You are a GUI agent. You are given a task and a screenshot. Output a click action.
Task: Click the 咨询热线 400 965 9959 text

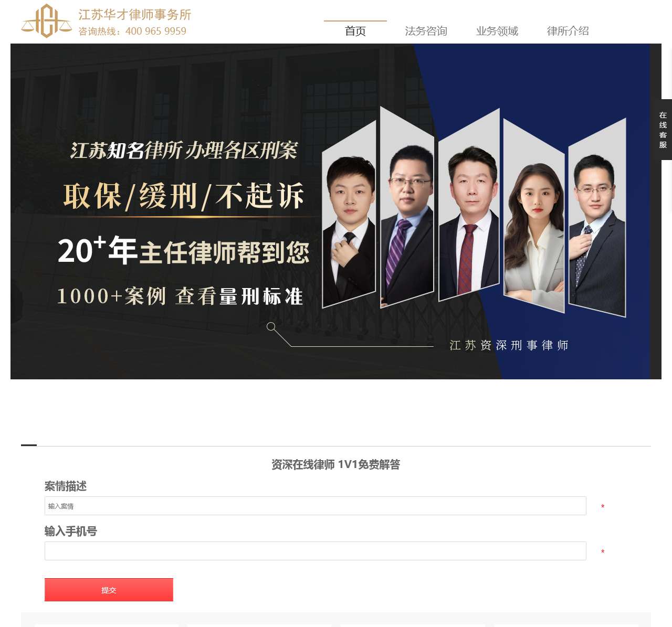click(x=132, y=31)
